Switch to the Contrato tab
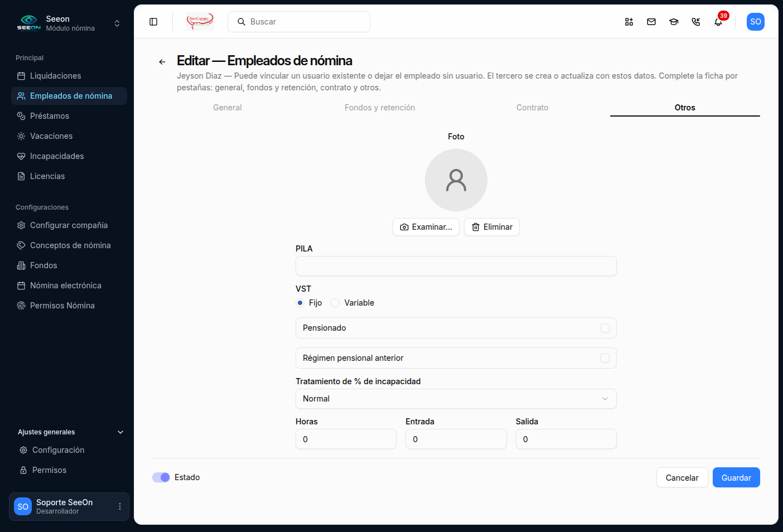Image resolution: width=783 pixels, height=532 pixels. tap(533, 108)
